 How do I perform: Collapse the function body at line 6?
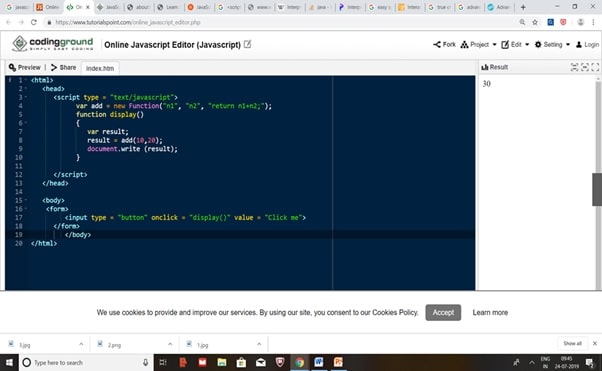[26, 123]
